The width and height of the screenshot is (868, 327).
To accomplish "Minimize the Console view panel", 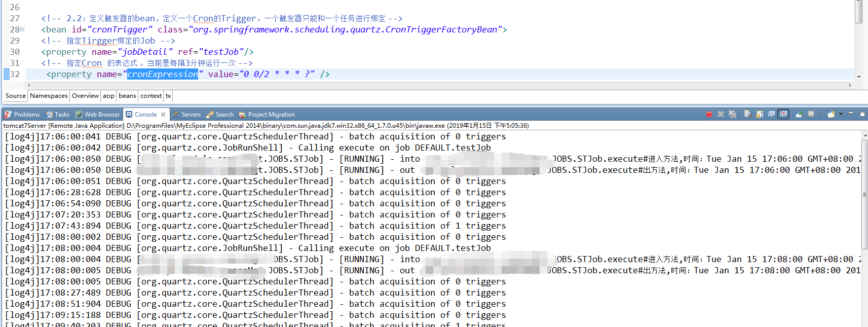I will pos(851,114).
